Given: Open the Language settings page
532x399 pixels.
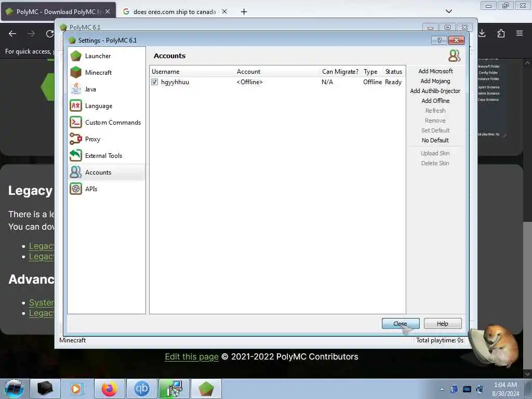Looking at the screenshot, I should (x=106, y=106).
